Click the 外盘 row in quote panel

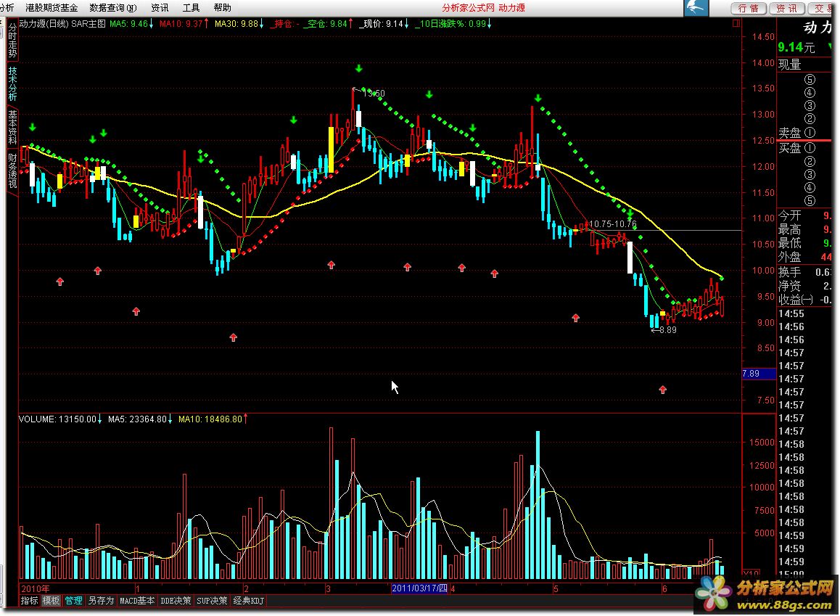(x=805, y=257)
